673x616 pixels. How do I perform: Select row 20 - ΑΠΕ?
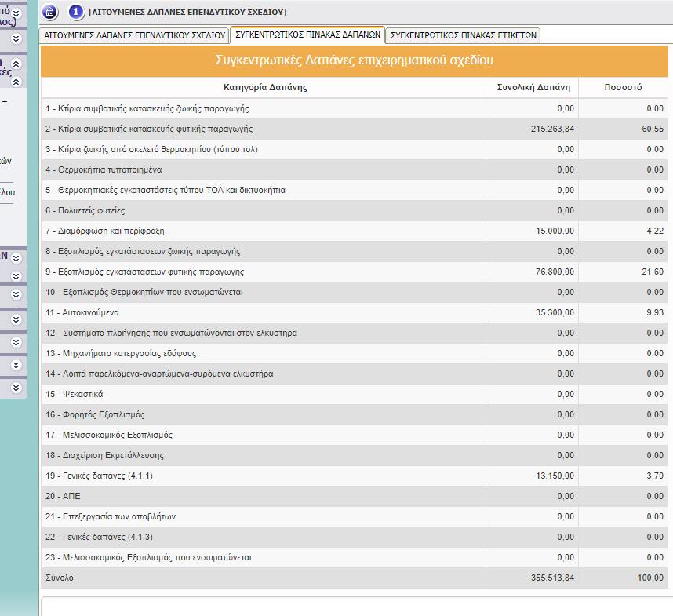(x=355, y=496)
